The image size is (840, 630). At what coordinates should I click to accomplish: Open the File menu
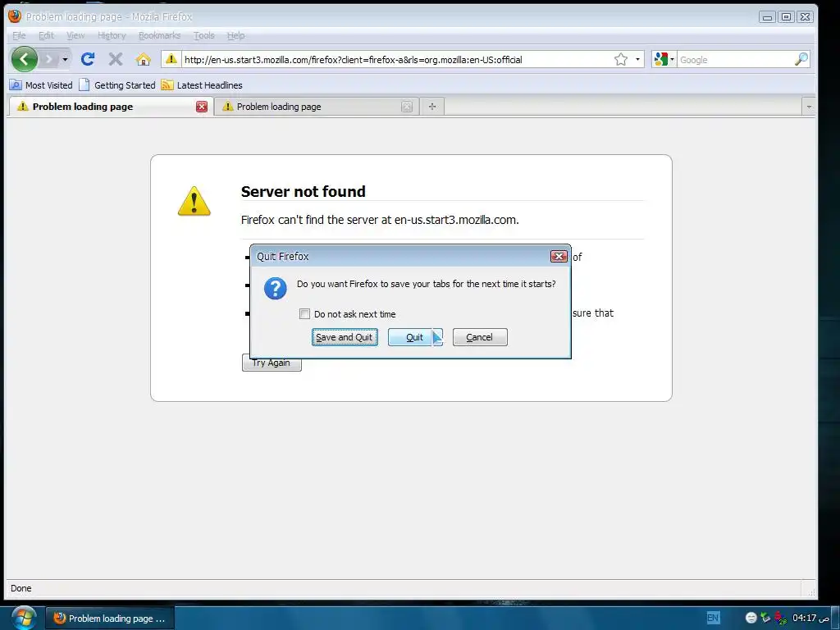(x=19, y=35)
